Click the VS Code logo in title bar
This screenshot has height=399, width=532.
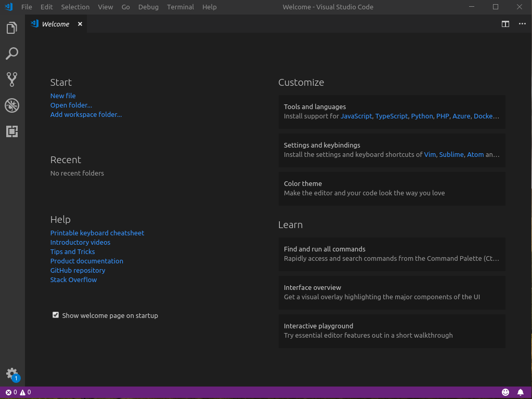pyautogui.click(x=9, y=7)
